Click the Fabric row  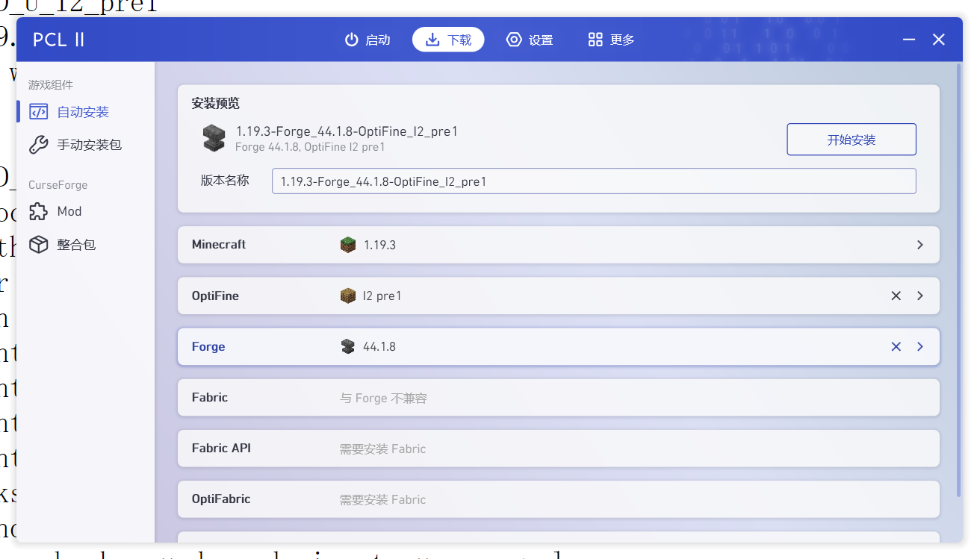pyautogui.click(x=558, y=398)
